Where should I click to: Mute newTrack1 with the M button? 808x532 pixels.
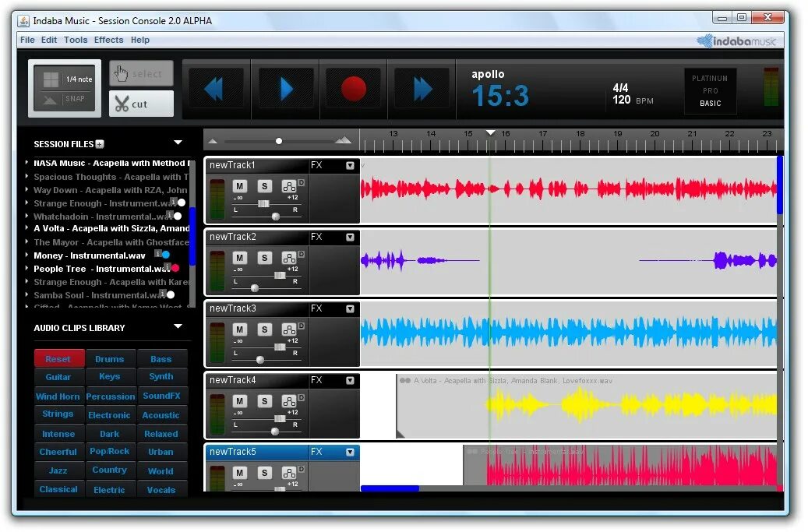[240, 186]
